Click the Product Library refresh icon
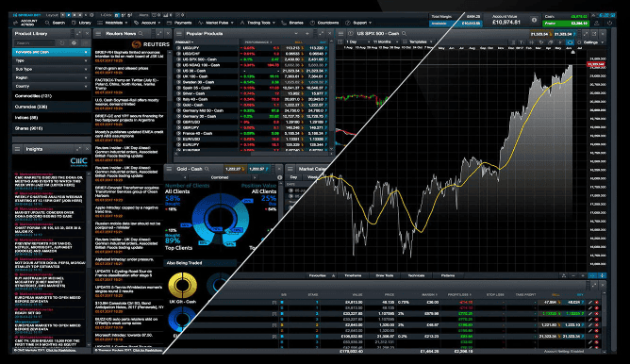 pos(62,42)
